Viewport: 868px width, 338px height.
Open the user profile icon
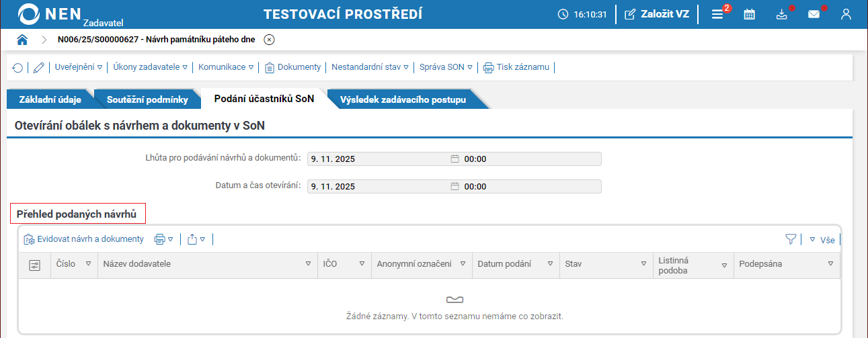click(x=846, y=14)
